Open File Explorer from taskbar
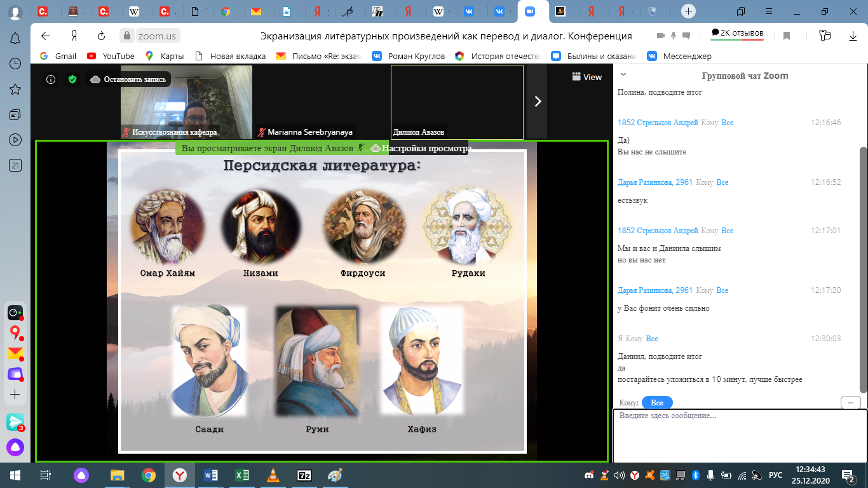Viewport: 868px width, 488px height. 117,475
